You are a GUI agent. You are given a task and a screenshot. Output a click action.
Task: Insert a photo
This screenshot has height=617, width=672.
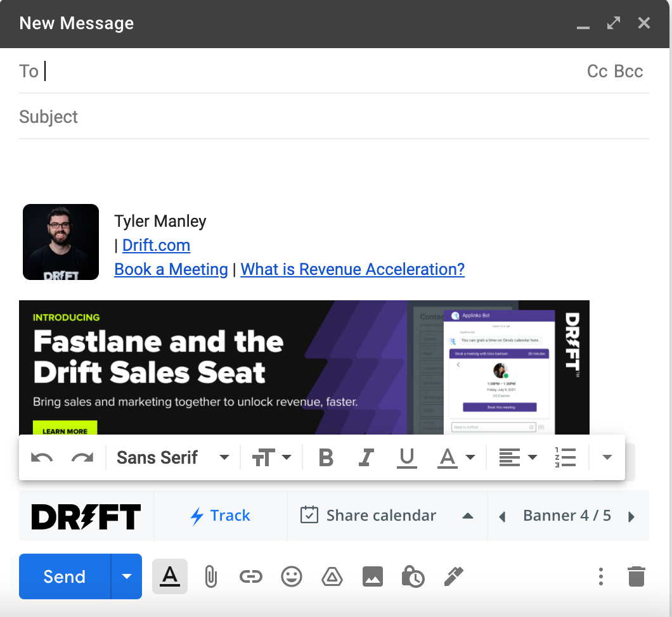point(373,576)
